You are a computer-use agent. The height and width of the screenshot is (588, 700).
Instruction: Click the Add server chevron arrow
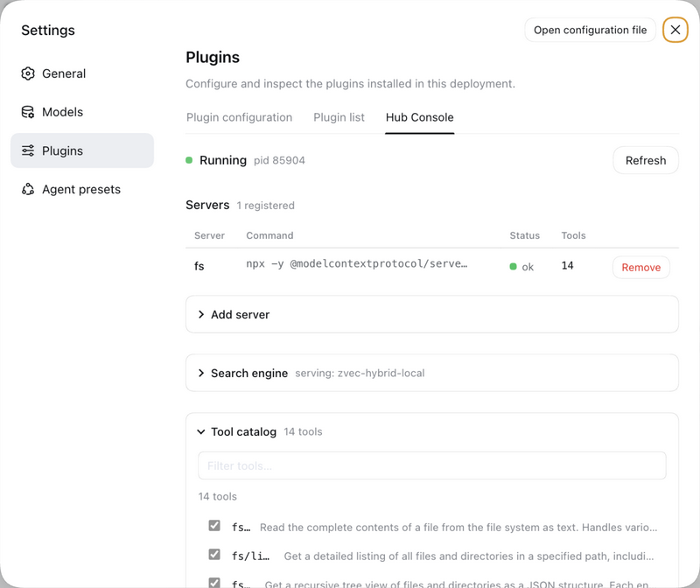point(201,314)
